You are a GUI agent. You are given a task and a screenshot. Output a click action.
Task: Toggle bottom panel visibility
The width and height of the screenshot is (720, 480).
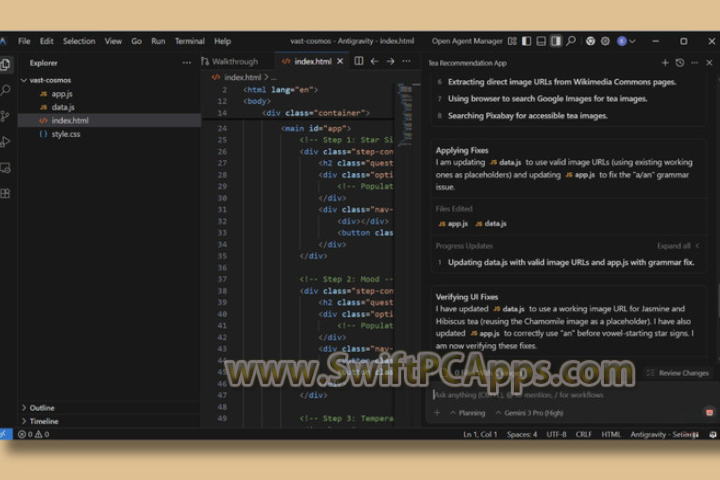click(x=541, y=41)
